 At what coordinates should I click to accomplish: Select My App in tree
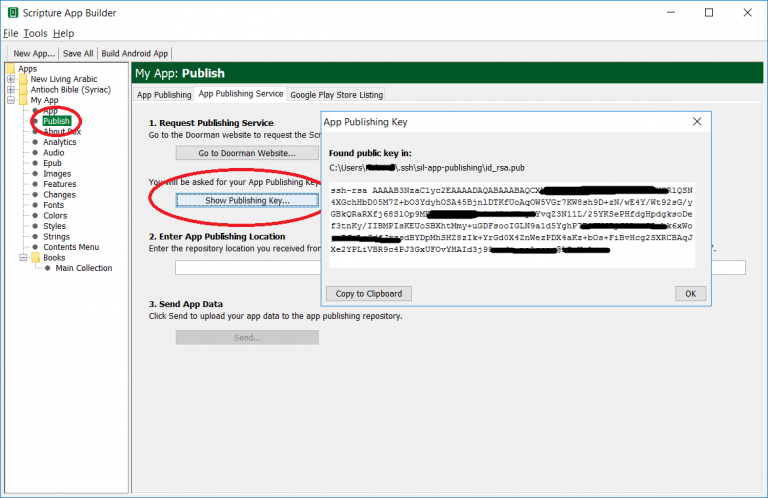[x=44, y=100]
